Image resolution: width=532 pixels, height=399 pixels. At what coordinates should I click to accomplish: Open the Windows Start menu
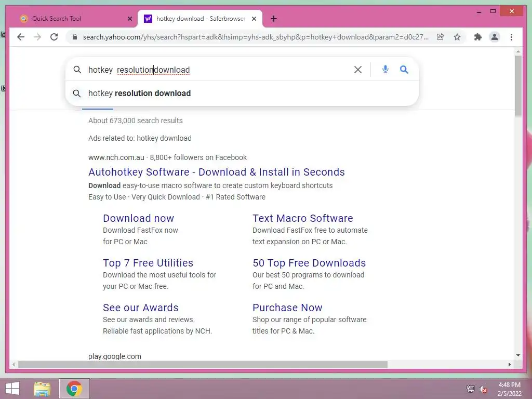pos(12,389)
